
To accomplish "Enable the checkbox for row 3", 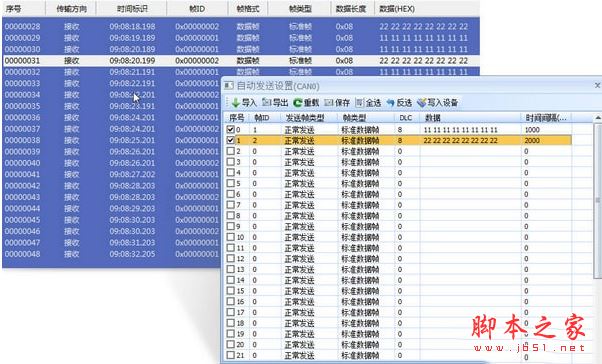I will [230, 162].
